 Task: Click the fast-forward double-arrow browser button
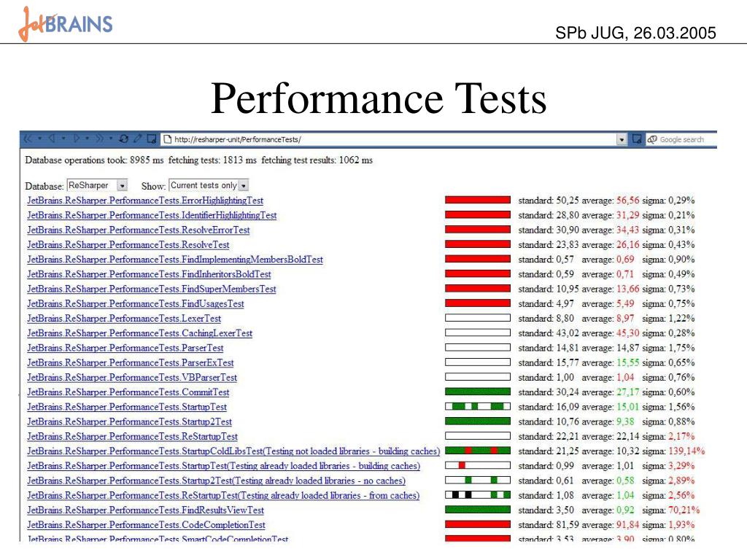(x=99, y=139)
